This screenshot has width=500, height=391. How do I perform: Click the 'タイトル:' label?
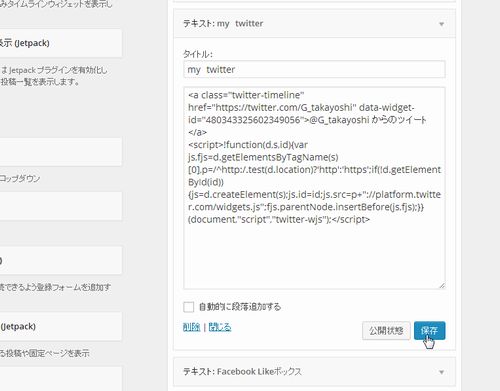tap(198, 54)
